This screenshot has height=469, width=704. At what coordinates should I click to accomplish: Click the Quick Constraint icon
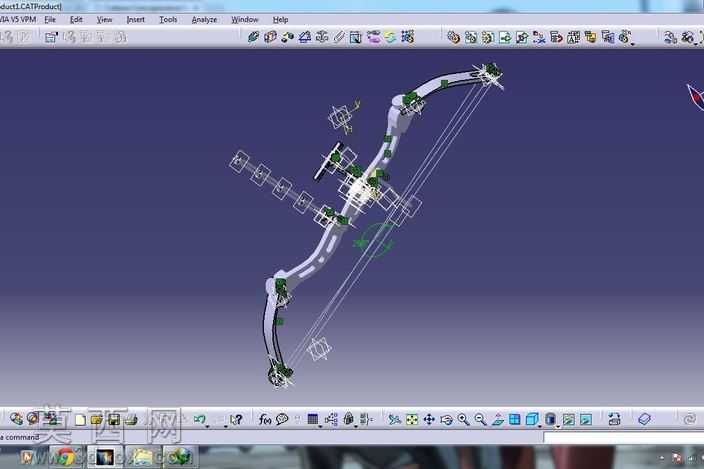(356, 37)
